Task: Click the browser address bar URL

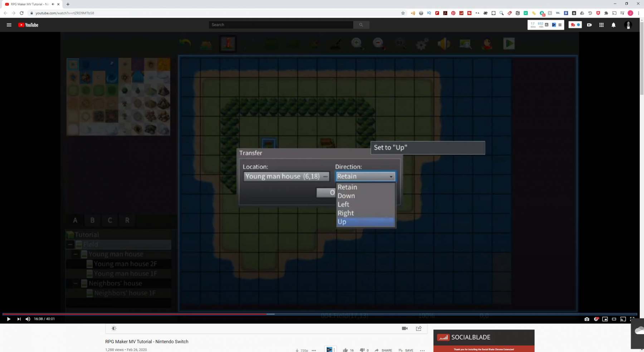Action: coord(65,13)
